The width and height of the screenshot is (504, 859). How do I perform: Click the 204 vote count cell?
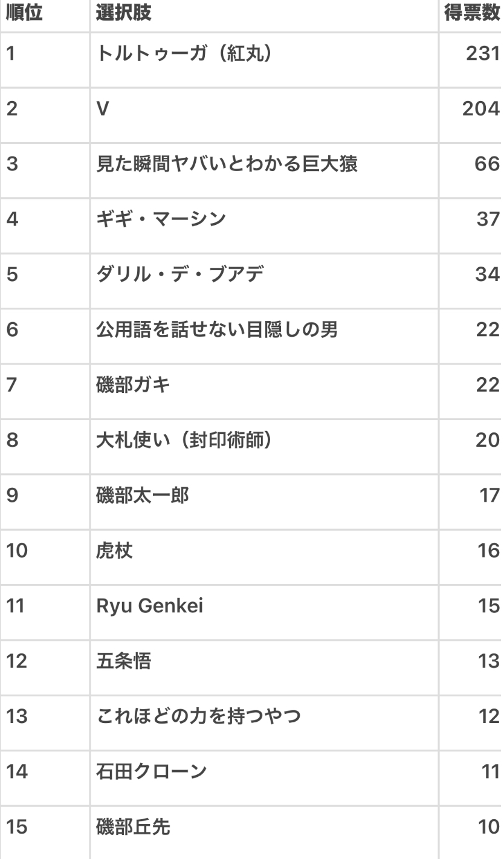(x=480, y=109)
